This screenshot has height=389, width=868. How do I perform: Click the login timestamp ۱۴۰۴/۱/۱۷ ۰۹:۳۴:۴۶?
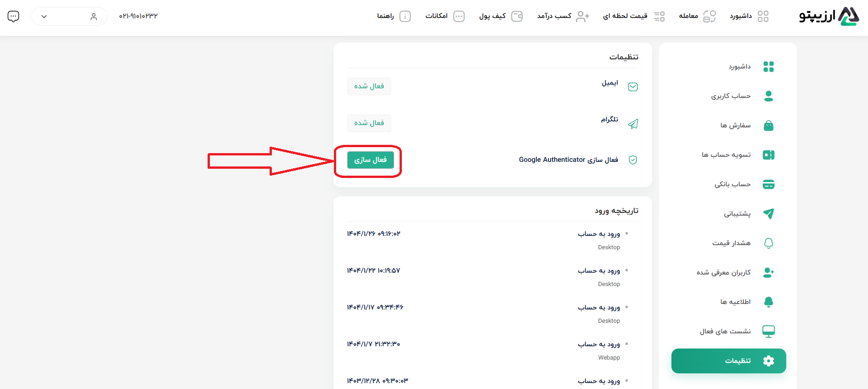click(375, 307)
